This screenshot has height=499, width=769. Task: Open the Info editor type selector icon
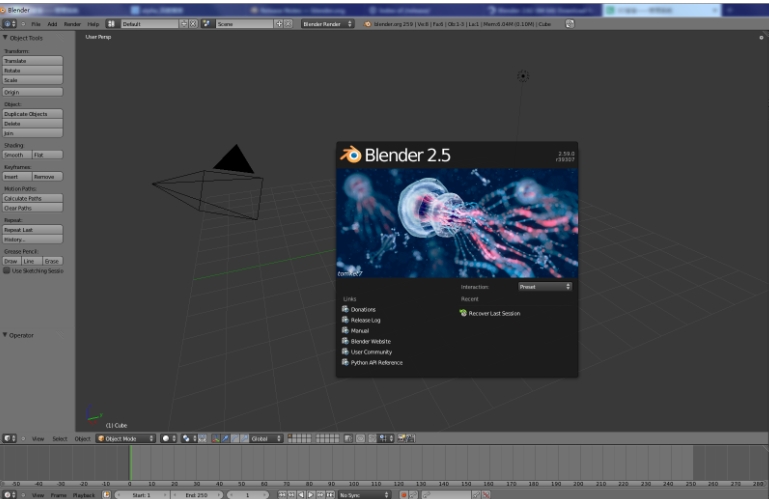tap(9, 24)
